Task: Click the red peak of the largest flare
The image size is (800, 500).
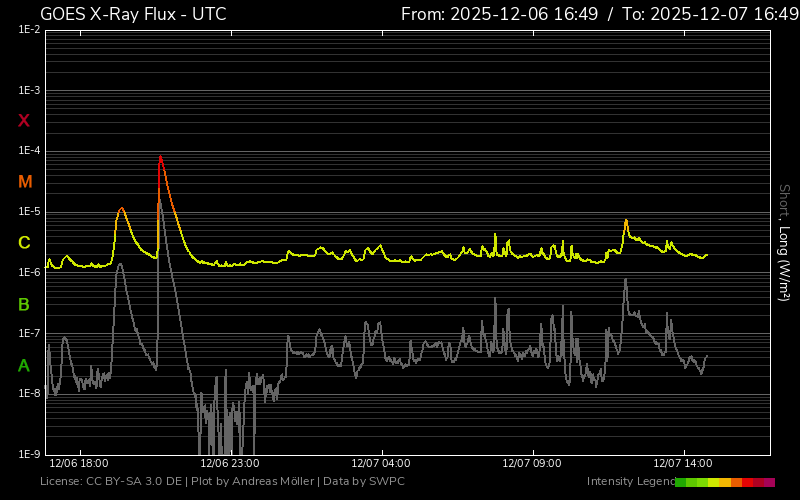Action: tap(160, 157)
